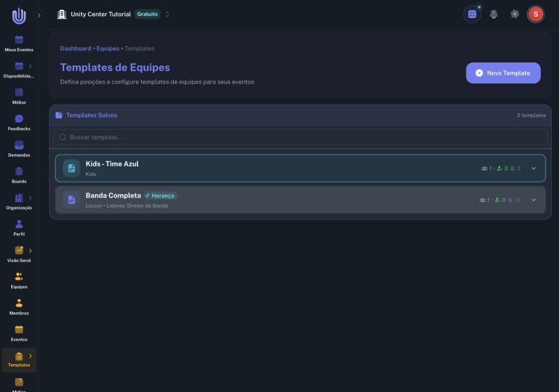Expand the Kids - Time Azul template

click(x=533, y=168)
